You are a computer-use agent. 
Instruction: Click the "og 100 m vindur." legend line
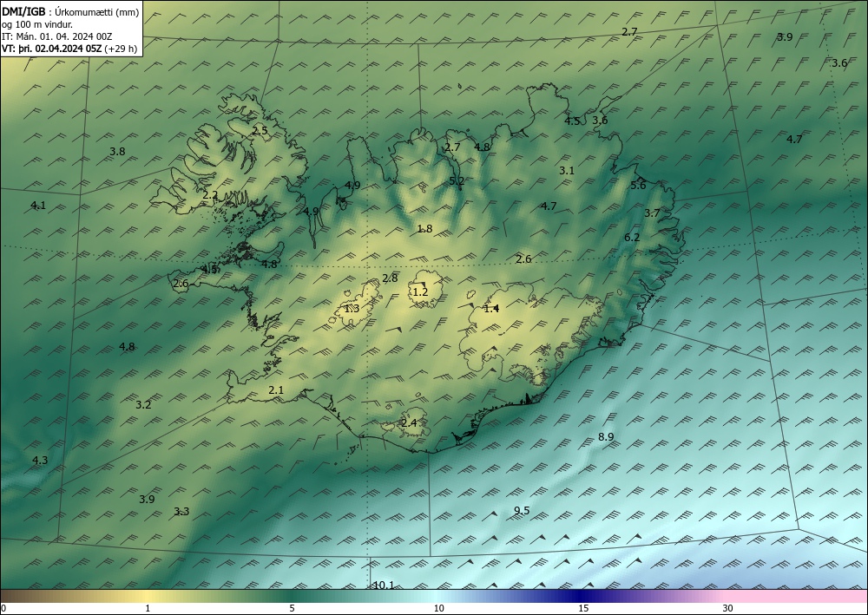pos(36,25)
